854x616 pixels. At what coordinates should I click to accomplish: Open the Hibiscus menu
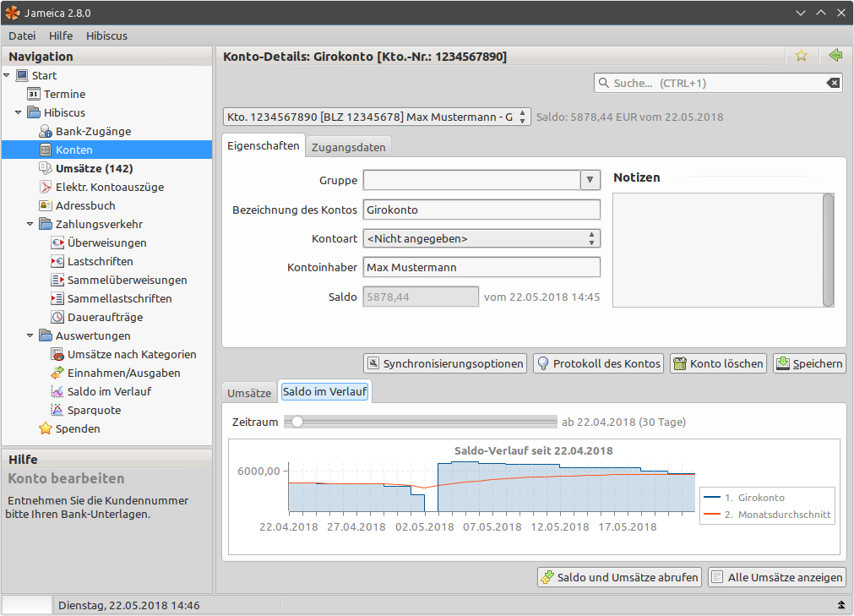(106, 35)
